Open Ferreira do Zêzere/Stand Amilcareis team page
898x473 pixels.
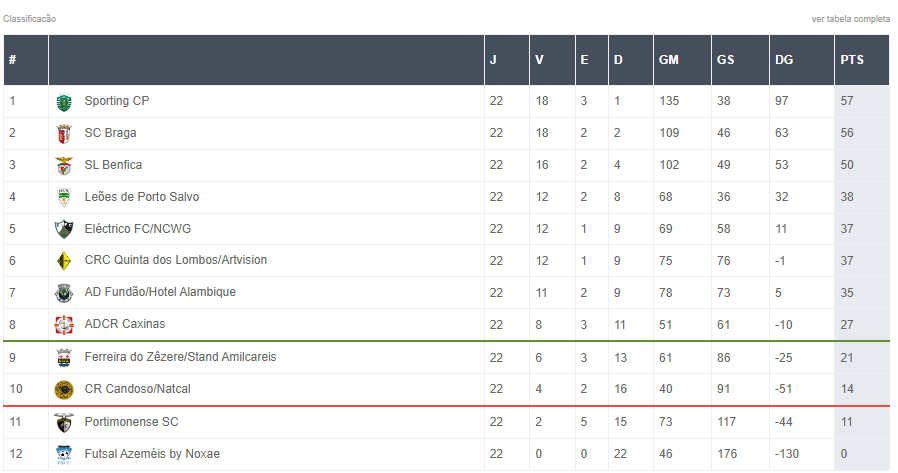tap(180, 357)
